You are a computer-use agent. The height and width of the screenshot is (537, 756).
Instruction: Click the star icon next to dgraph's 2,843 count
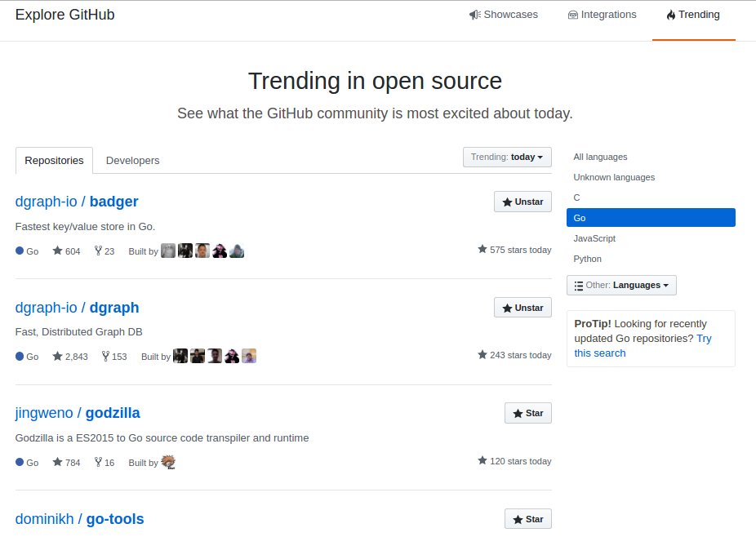[x=57, y=356]
